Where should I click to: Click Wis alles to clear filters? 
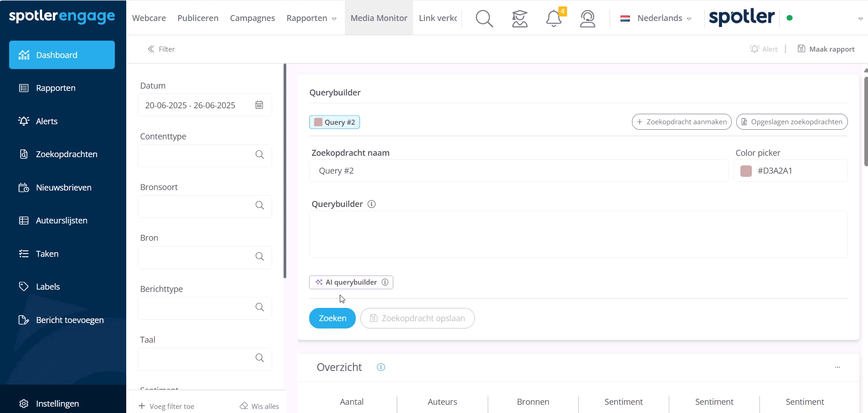point(259,406)
